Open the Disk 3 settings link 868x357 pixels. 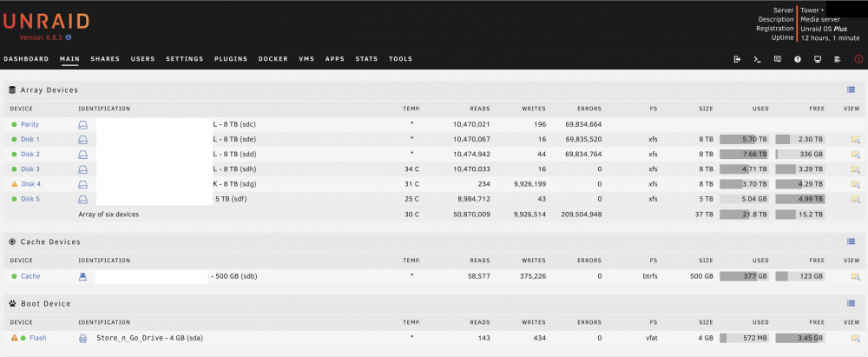(30, 169)
